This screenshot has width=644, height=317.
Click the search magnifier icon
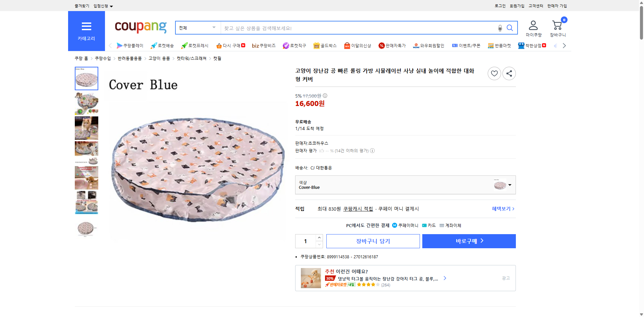(510, 28)
